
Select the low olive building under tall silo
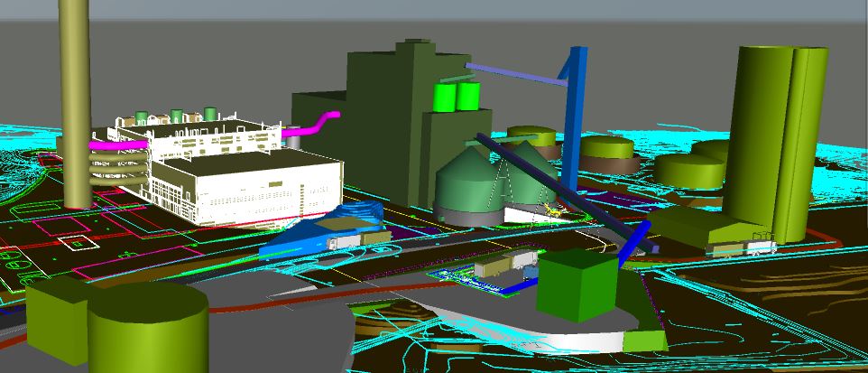713,230
